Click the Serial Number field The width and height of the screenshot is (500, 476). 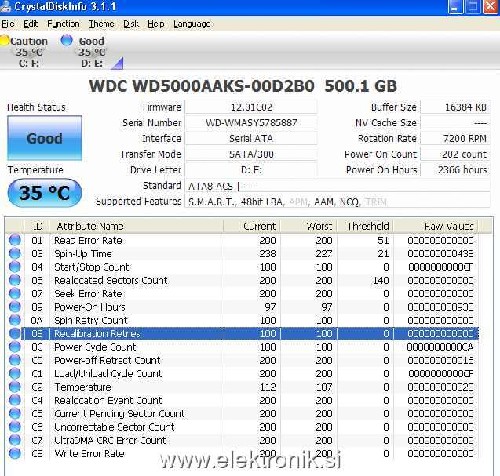[x=251, y=123]
